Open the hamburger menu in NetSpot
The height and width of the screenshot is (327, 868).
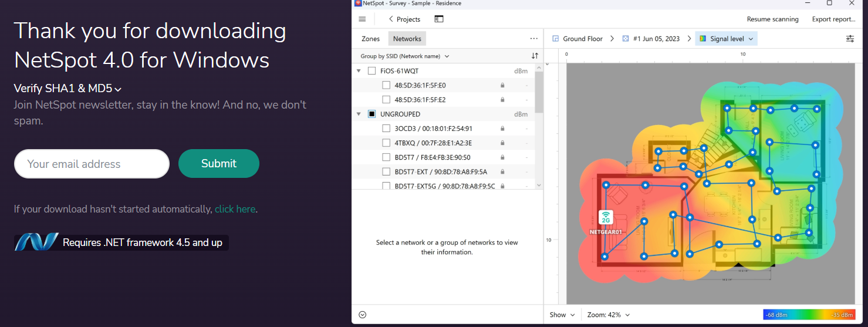(x=362, y=19)
